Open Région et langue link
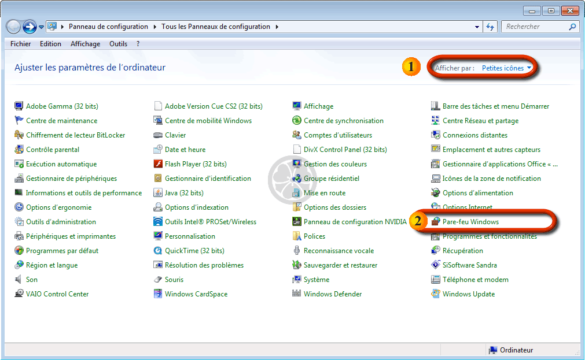 tap(52, 265)
